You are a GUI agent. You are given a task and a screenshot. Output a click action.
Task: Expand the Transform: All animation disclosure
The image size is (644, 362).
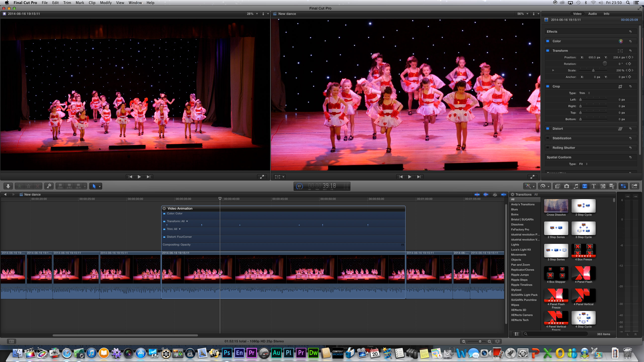(186, 221)
